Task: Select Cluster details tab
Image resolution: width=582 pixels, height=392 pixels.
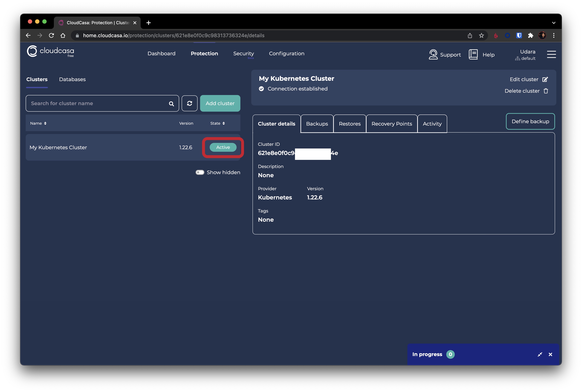Action: point(276,124)
